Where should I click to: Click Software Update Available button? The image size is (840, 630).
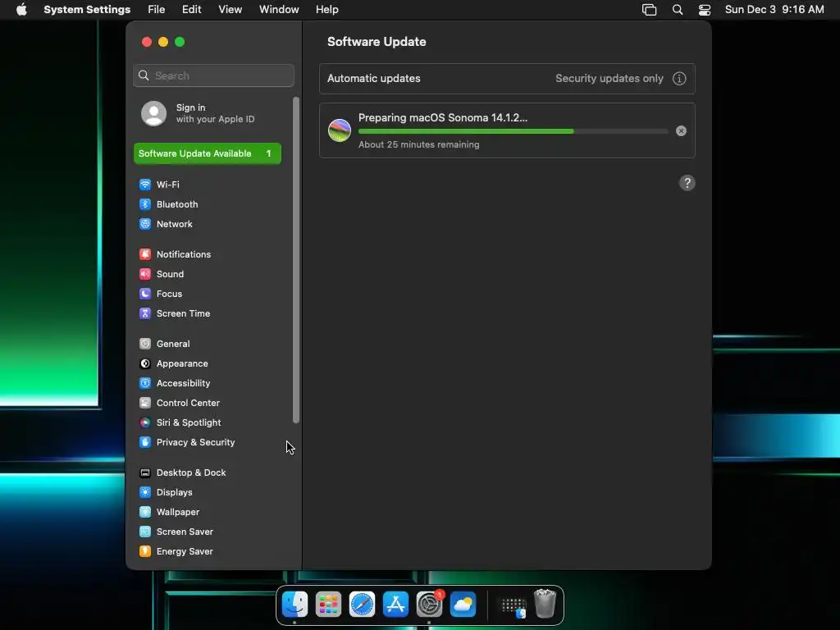click(208, 153)
